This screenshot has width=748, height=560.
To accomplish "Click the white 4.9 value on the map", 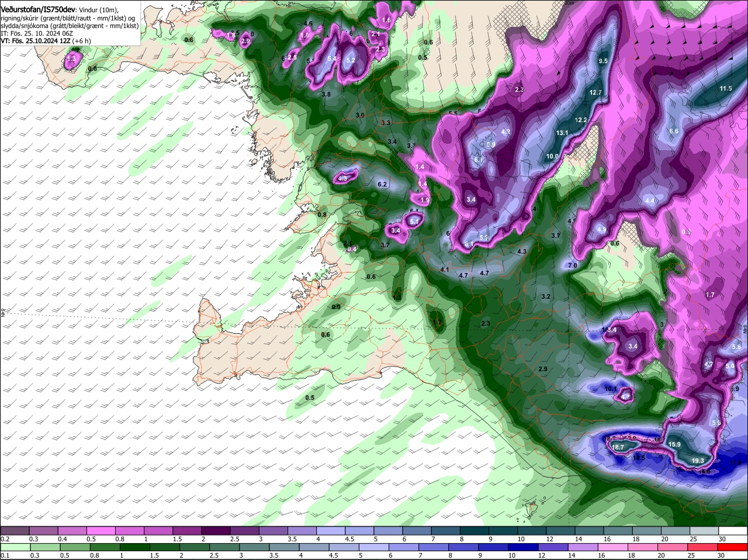I will pos(601,230).
